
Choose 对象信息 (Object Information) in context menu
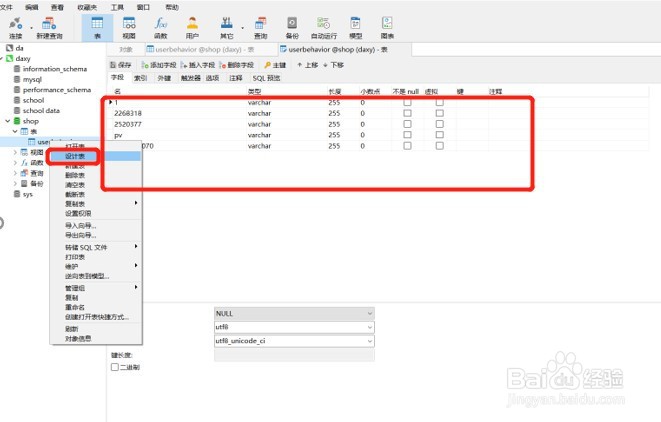(96, 339)
